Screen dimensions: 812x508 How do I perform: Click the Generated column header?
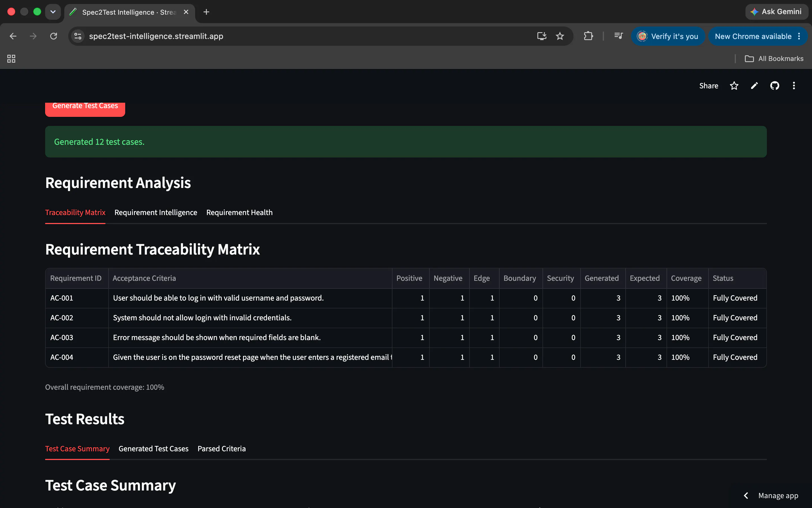603,278
